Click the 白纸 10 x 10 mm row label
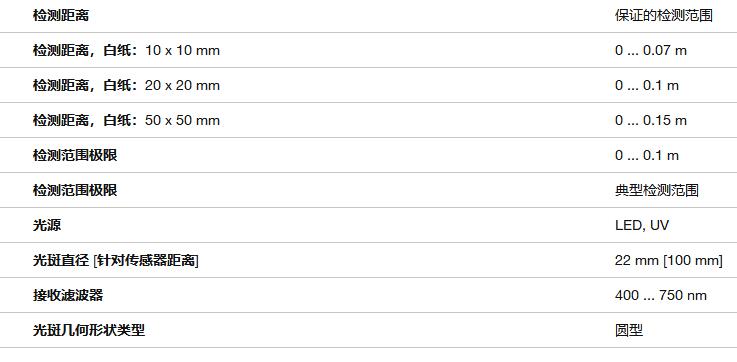 (x=126, y=50)
